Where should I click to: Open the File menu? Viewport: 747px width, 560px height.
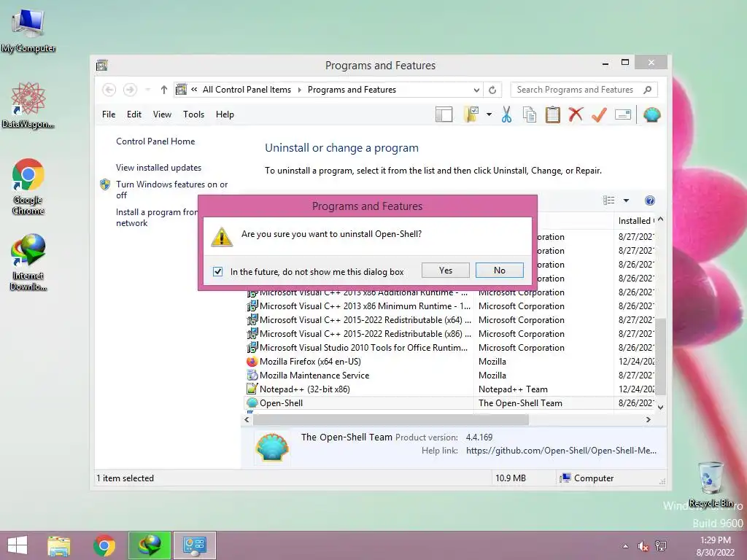(x=109, y=114)
